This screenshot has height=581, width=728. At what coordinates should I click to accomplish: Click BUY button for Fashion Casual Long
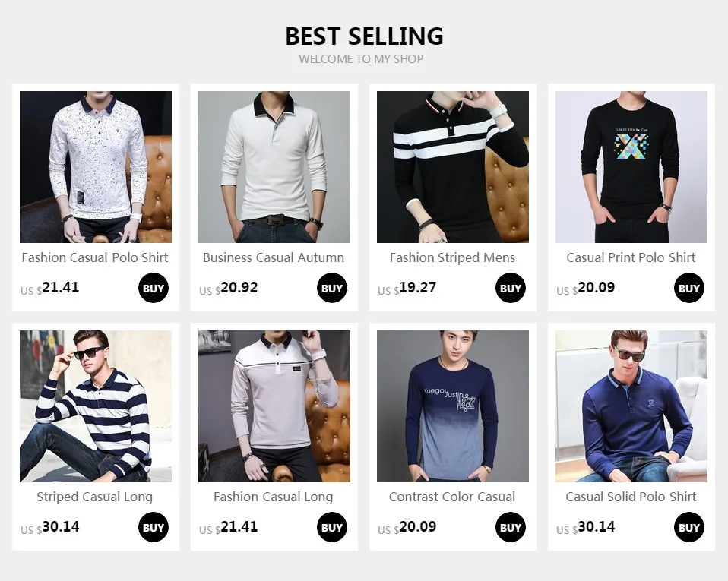click(332, 527)
